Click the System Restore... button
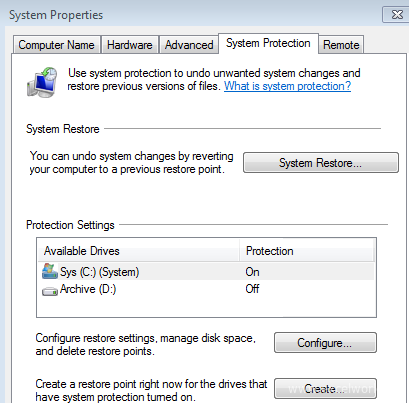This screenshot has width=409, height=403. 321,163
